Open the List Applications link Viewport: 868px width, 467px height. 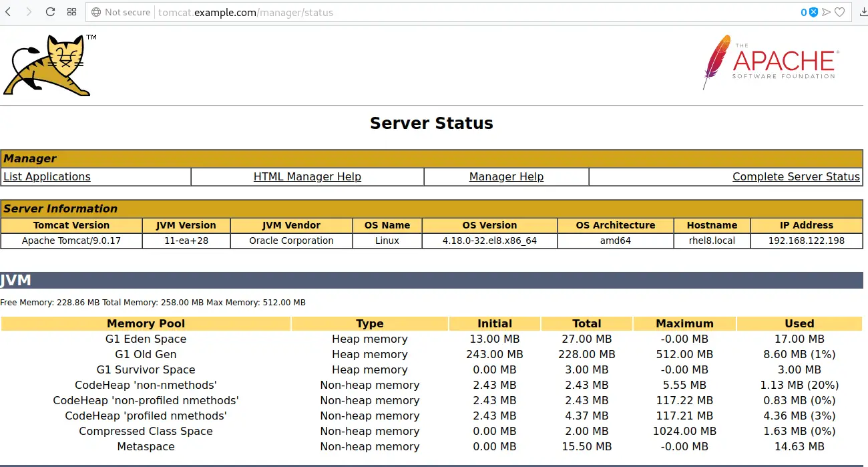(47, 176)
